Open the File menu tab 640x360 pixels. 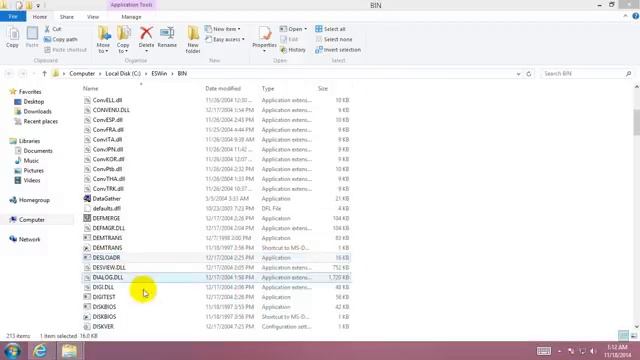click(13, 17)
